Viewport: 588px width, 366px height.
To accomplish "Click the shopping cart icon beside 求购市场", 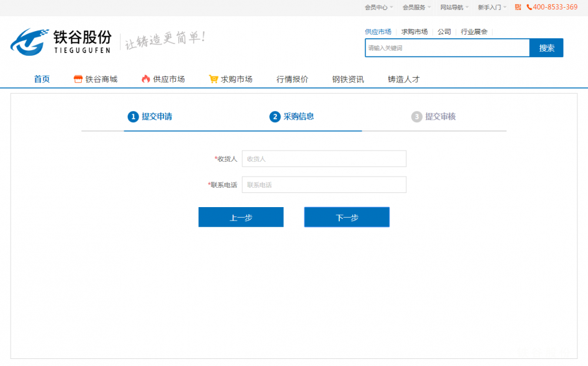I will click(x=213, y=79).
